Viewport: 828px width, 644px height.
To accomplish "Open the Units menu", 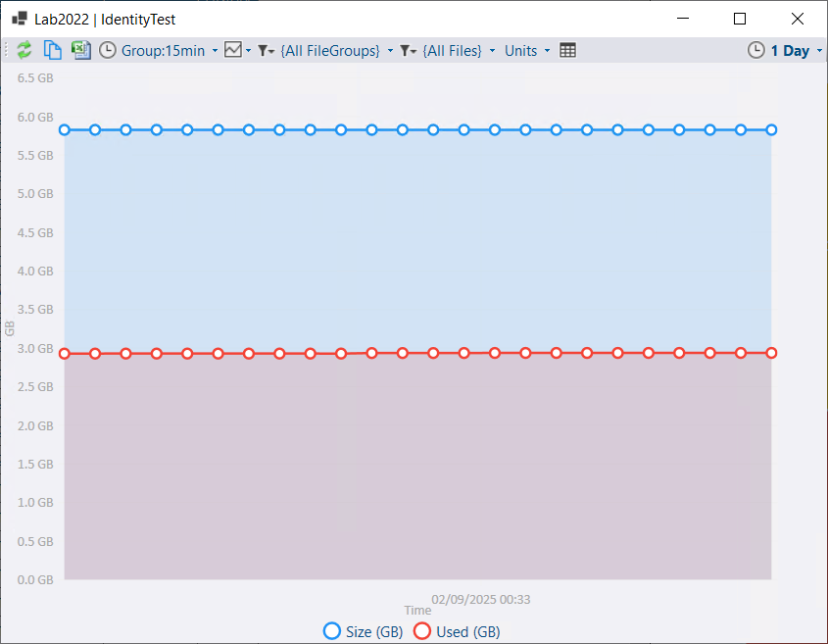I will pos(520,51).
